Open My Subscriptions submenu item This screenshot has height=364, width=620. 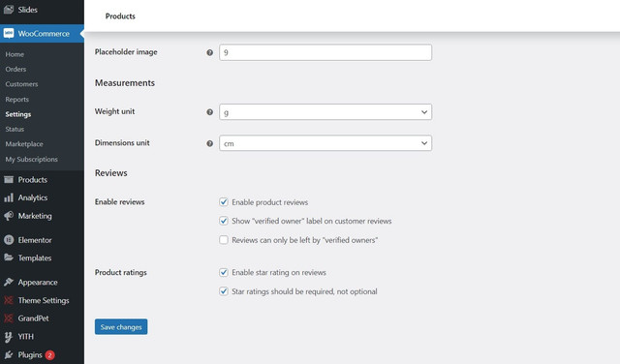[x=32, y=160]
